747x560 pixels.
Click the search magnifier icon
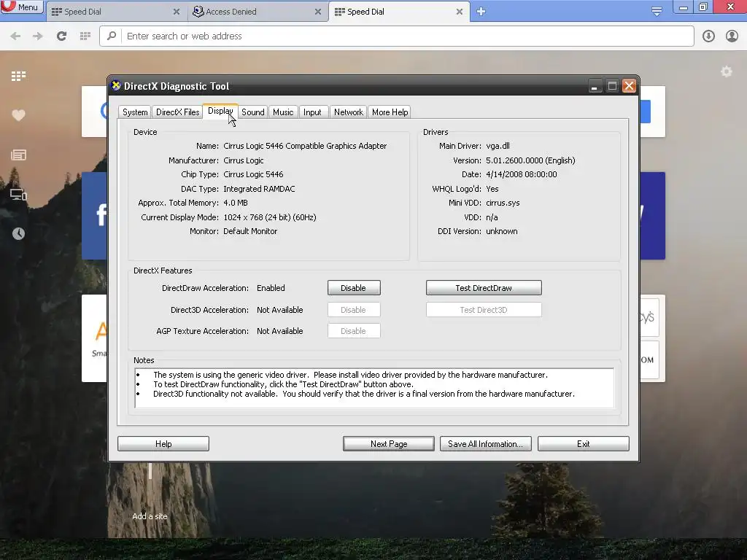tap(112, 36)
